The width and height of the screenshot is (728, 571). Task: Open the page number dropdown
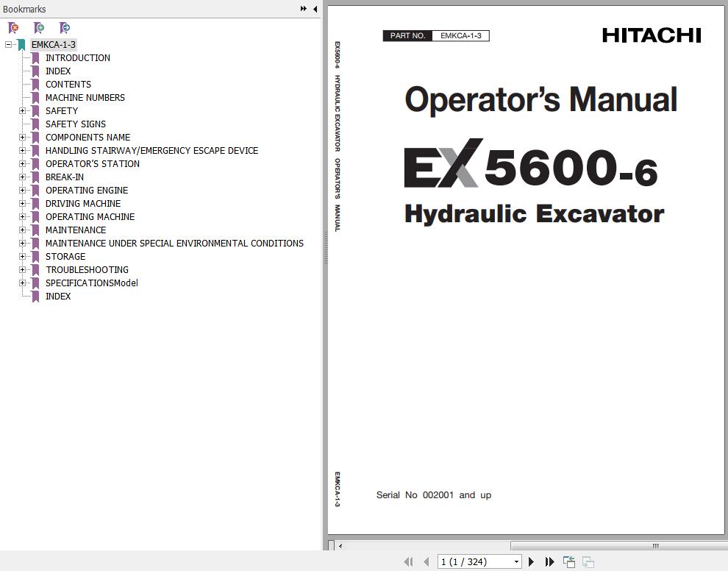tap(516, 561)
